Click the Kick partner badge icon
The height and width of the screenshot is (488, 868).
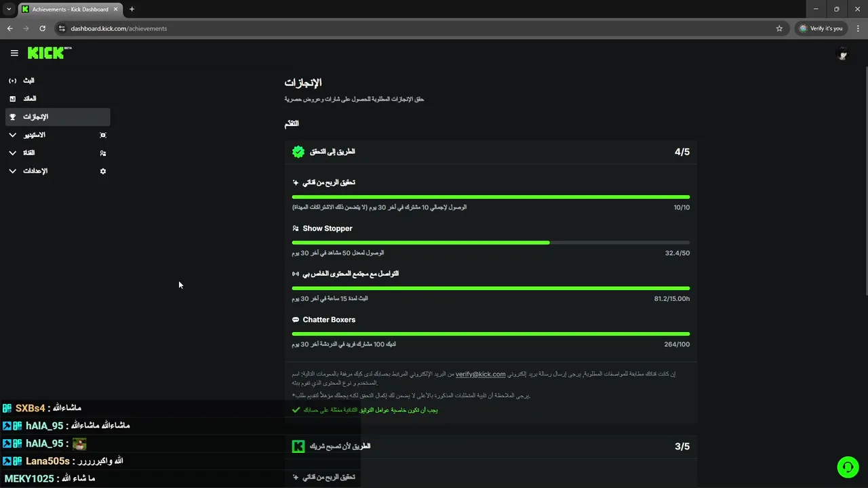tap(298, 446)
